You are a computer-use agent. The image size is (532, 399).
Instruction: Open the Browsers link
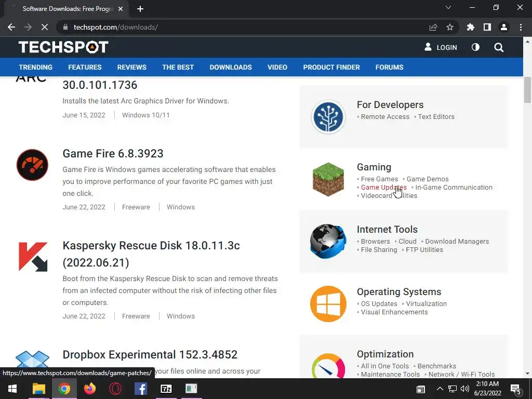[375, 241]
